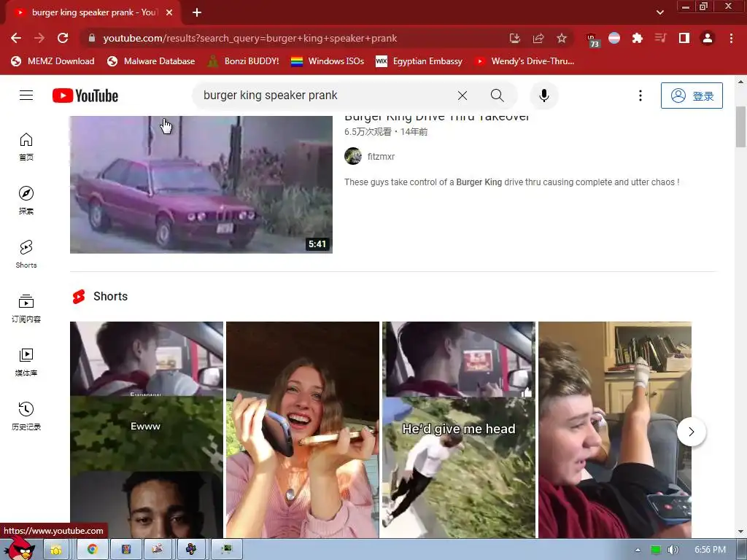Open the Short with person on couch
Viewport: 747px width, 560px height.
pyautogui.click(x=615, y=430)
